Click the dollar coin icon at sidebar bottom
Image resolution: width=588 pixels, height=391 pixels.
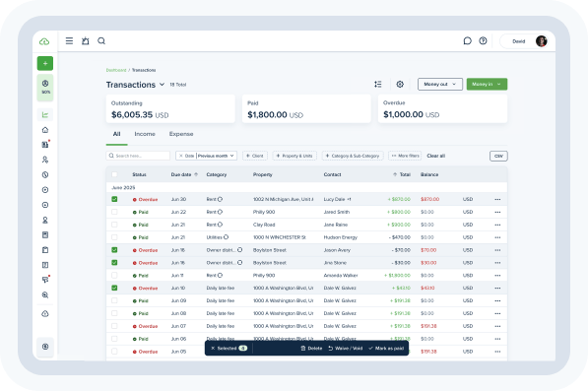(45, 347)
